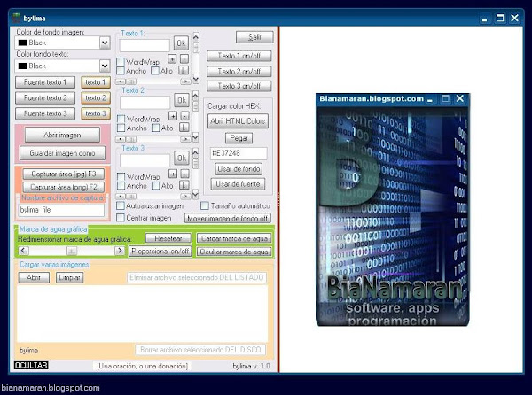The height and width of the screenshot is (395, 532).
Task: Click left arrow of Texto 1 horizontal scrollbar
Action: [x=121, y=81]
